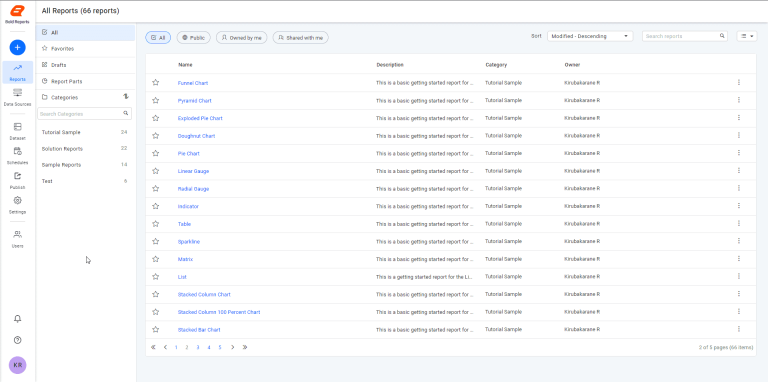Open Data Sources in the sidebar
The height and width of the screenshot is (382, 768).
click(18, 97)
